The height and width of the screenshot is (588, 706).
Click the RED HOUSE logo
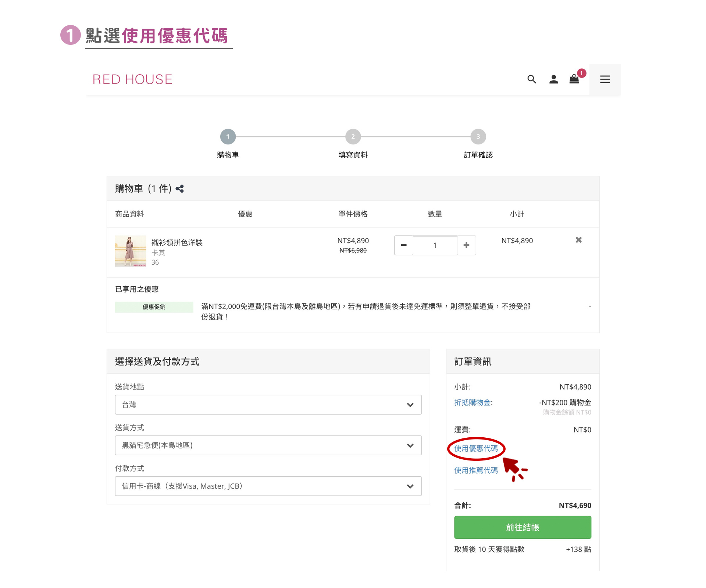tap(132, 79)
